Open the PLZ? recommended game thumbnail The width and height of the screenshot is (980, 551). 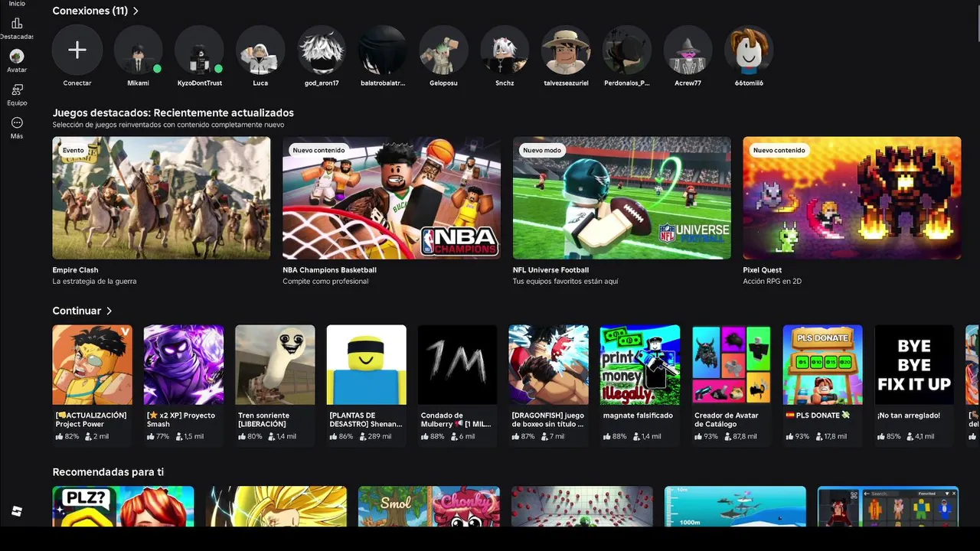tap(123, 507)
